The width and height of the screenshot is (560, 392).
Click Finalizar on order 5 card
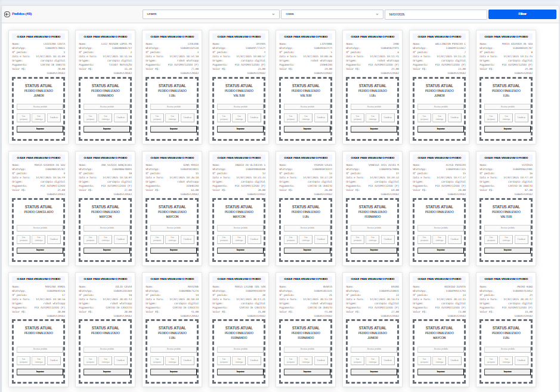click(321, 118)
